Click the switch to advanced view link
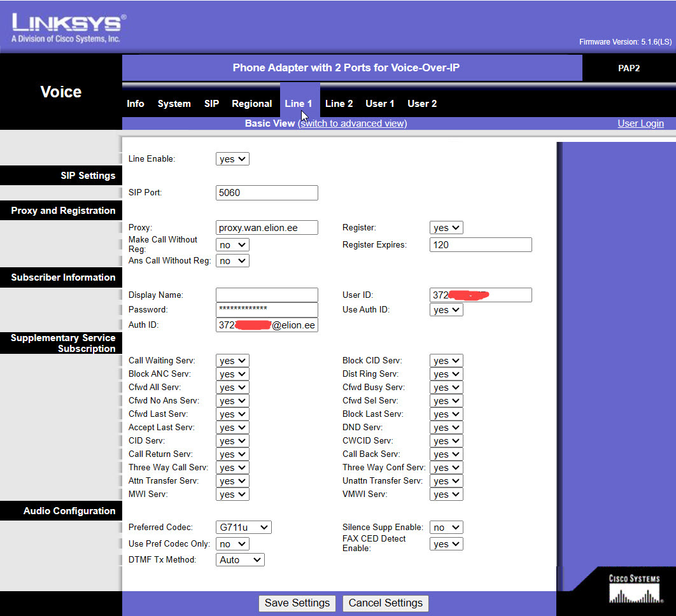The width and height of the screenshot is (676, 616). (x=353, y=123)
